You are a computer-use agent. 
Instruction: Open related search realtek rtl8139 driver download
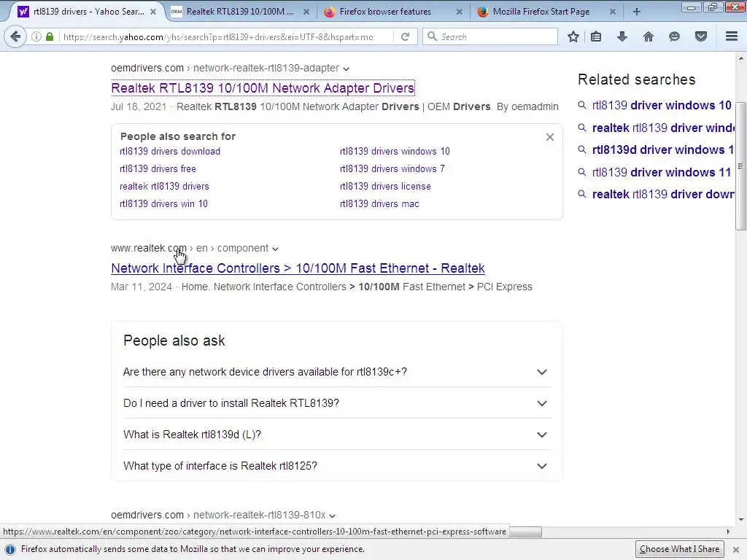point(662,194)
